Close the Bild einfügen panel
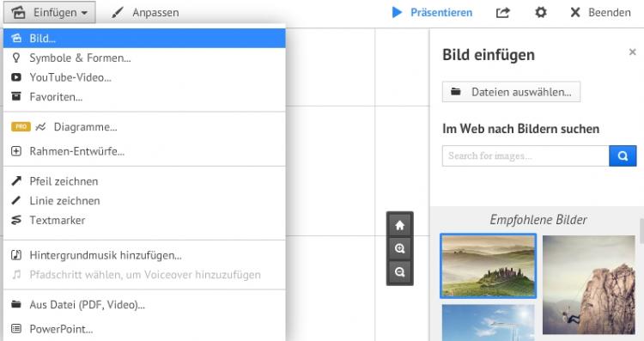This screenshot has width=644, height=341. (x=633, y=52)
